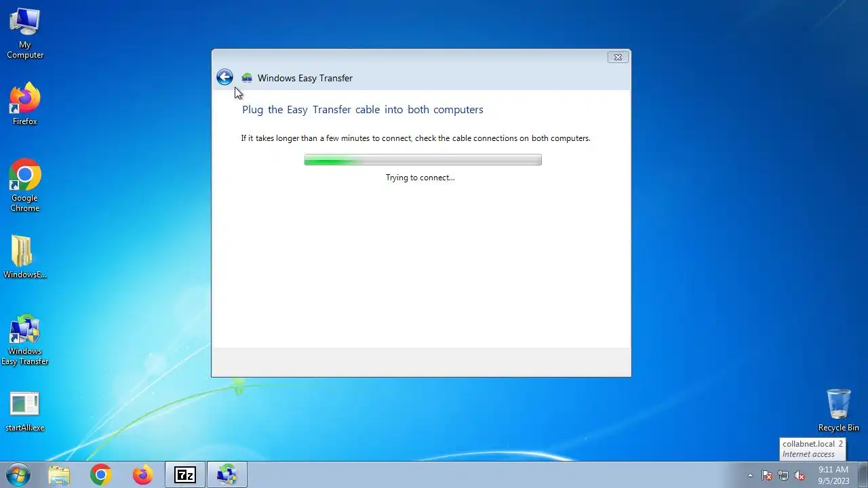Click the network tray icon
Screen dimensions: 868x488
click(x=783, y=475)
